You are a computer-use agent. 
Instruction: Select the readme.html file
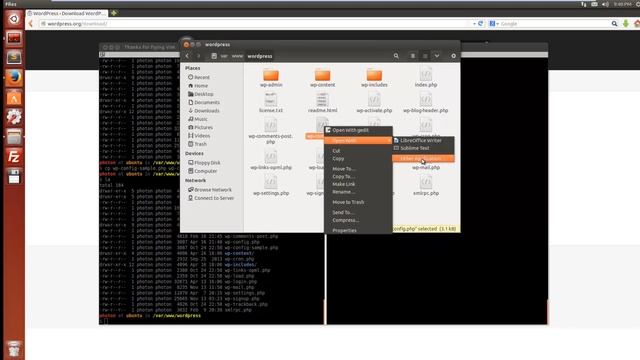pyautogui.click(x=322, y=102)
